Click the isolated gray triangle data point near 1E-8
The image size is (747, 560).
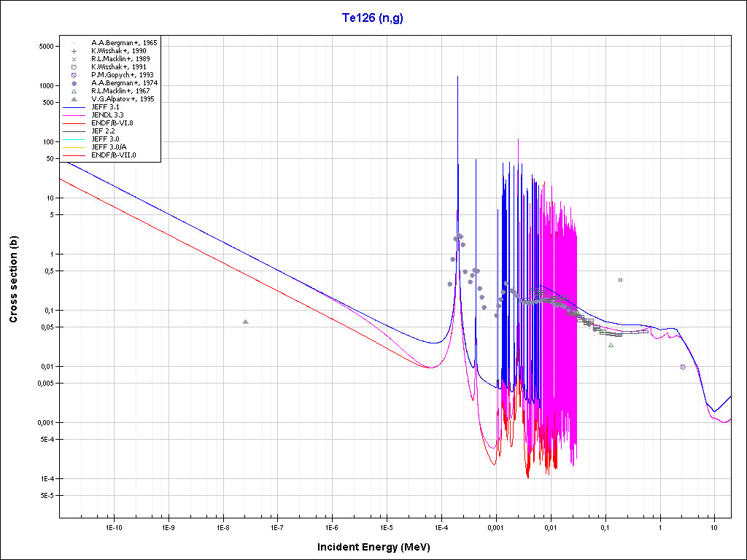(245, 322)
